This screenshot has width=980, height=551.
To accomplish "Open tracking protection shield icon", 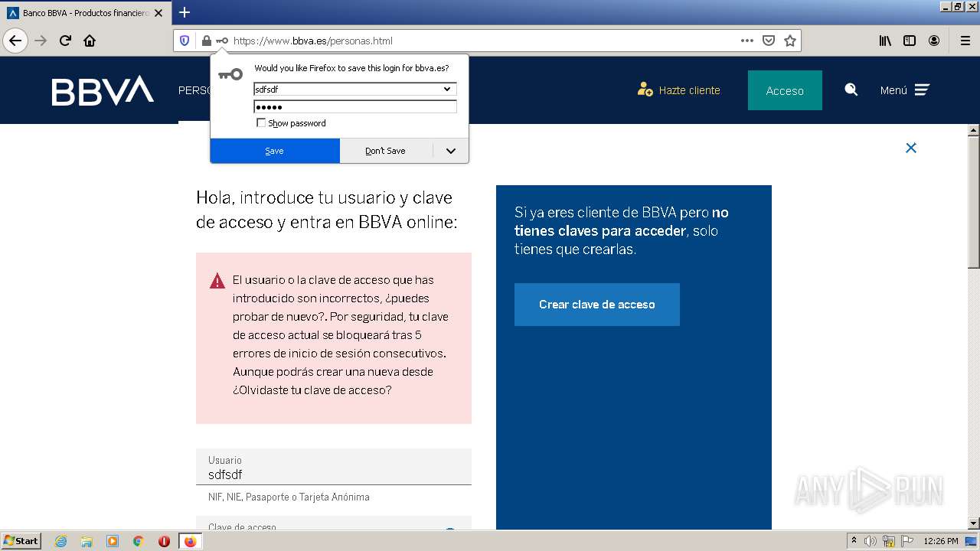I will coord(185,41).
